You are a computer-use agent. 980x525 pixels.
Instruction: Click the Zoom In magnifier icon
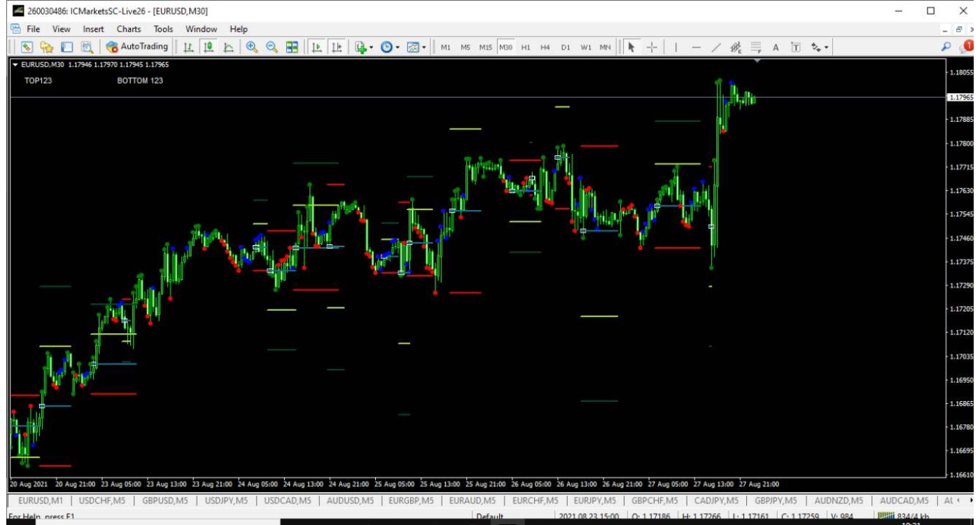pos(252,47)
